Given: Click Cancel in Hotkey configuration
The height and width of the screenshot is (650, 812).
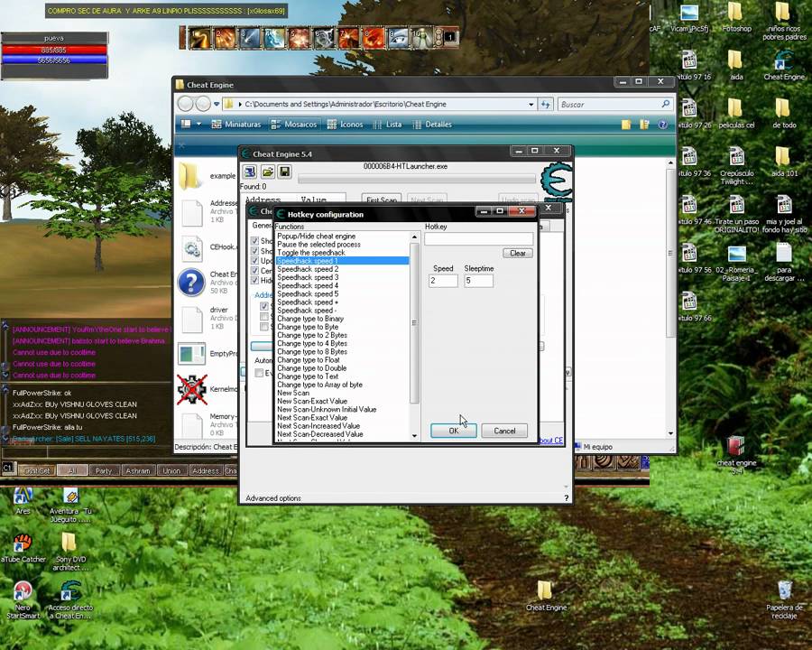Looking at the screenshot, I should (504, 431).
